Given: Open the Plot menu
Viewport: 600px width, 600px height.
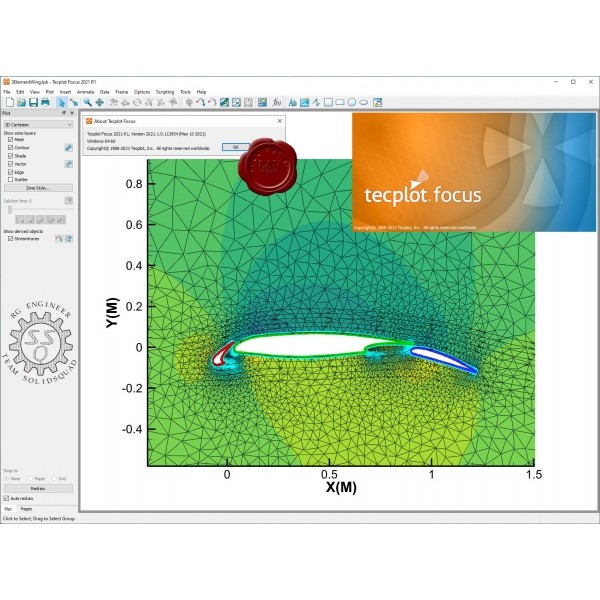Looking at the screenshot, I should click(50, 92).
